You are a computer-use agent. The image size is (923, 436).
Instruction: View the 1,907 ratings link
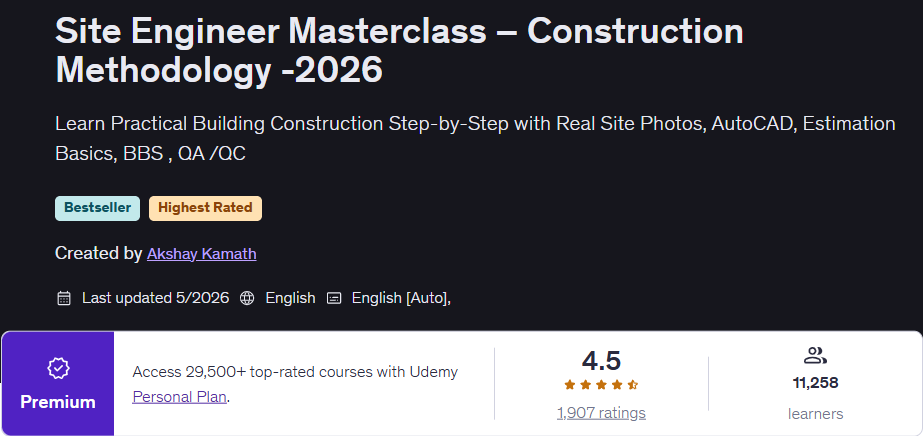click(x=601, y=413)
